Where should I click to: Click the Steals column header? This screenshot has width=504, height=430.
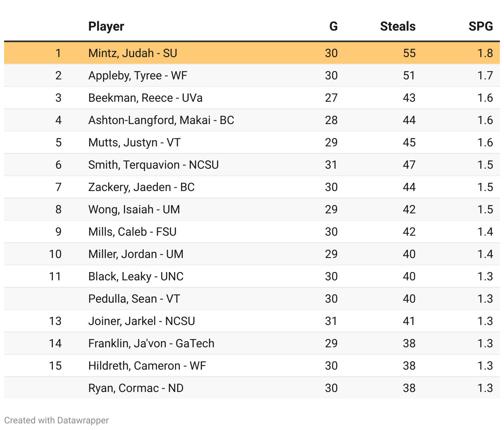coord(397,26)
